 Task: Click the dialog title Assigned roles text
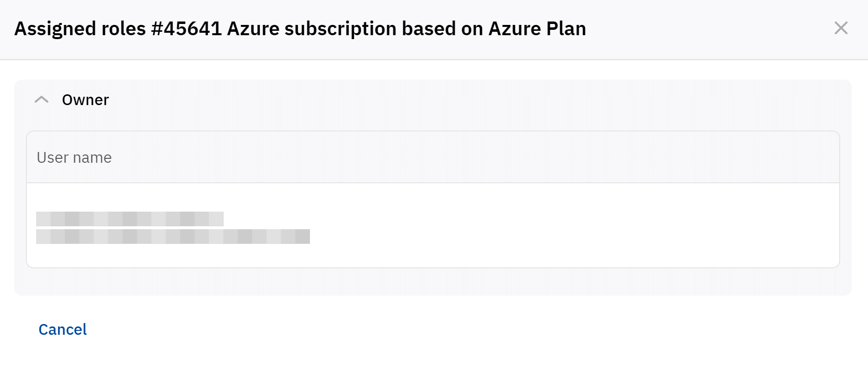[80, 29]
